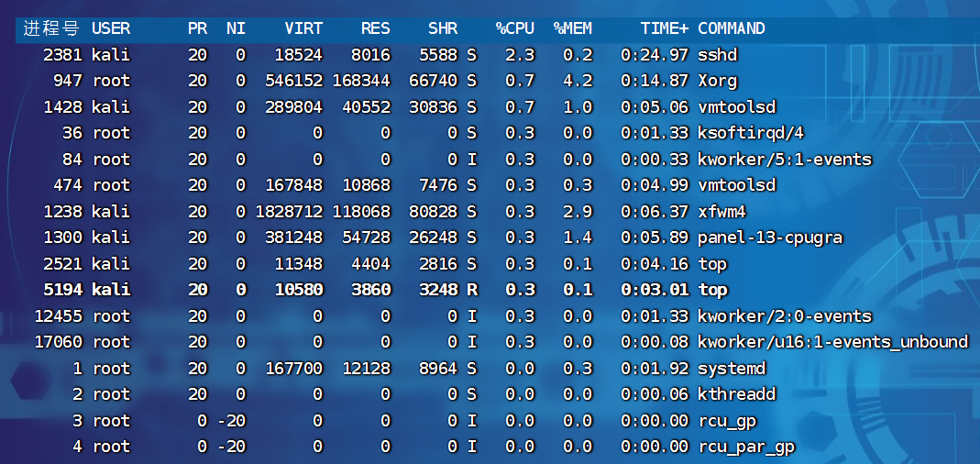Click the USER column header

click(111, 28)
